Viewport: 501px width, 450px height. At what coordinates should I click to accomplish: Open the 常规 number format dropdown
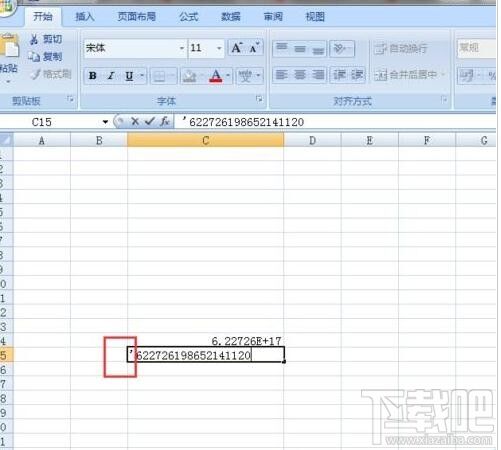pos(476,48)
